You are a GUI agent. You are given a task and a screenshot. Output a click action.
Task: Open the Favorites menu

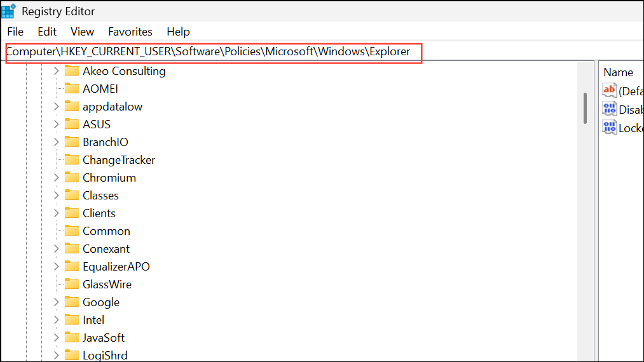[130, 32]
